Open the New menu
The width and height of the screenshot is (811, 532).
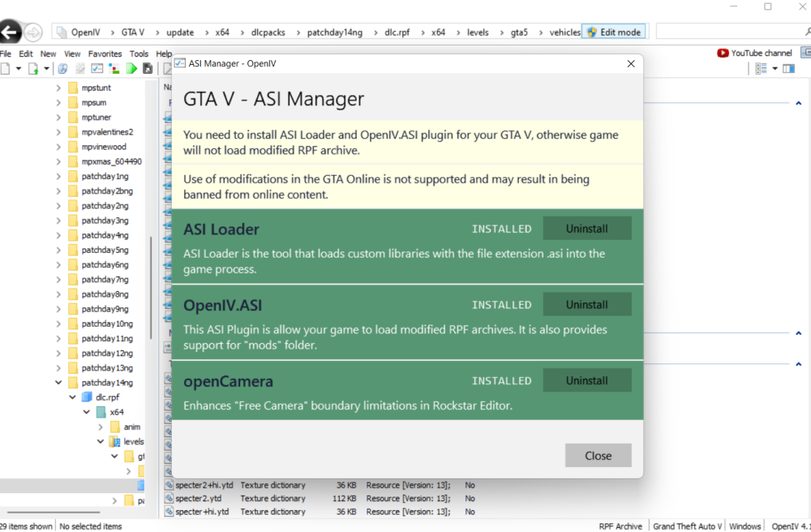pyautogui.click(x=48, y=54)
